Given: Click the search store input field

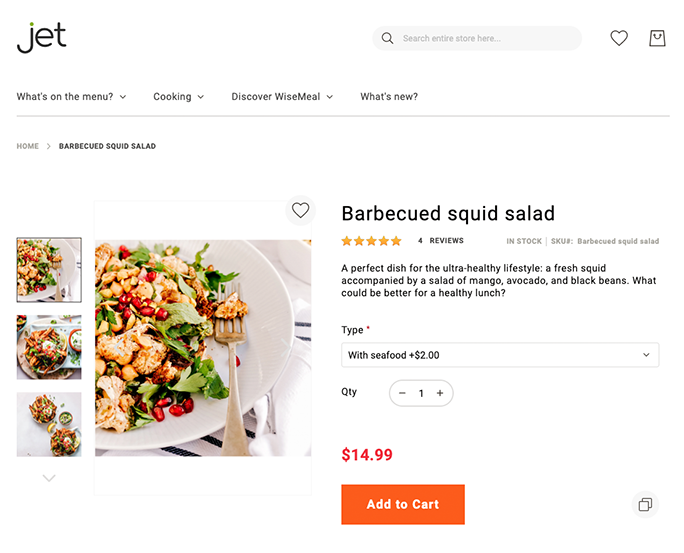Looking at the screenshot, I should (485, 39).
